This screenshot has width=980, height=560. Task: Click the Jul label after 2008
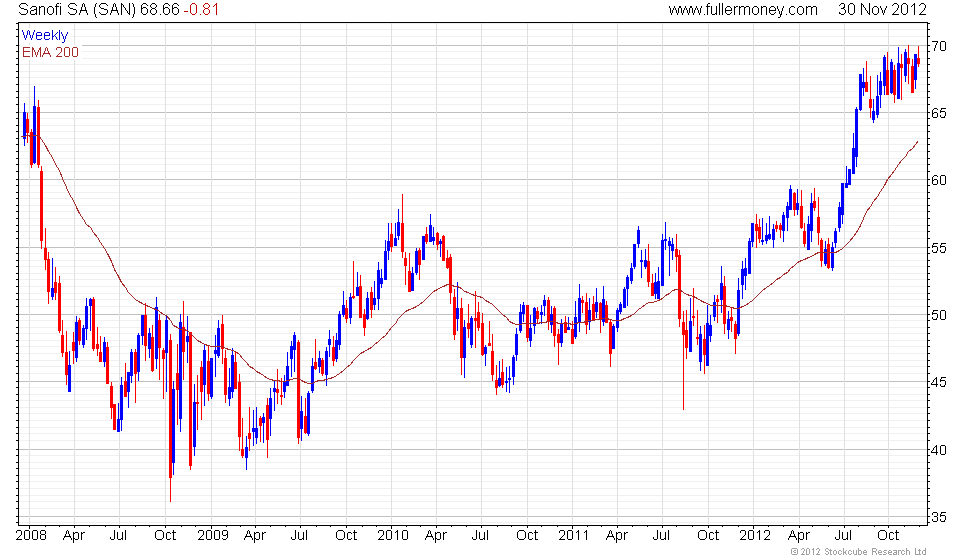click(x=118, y=535)
